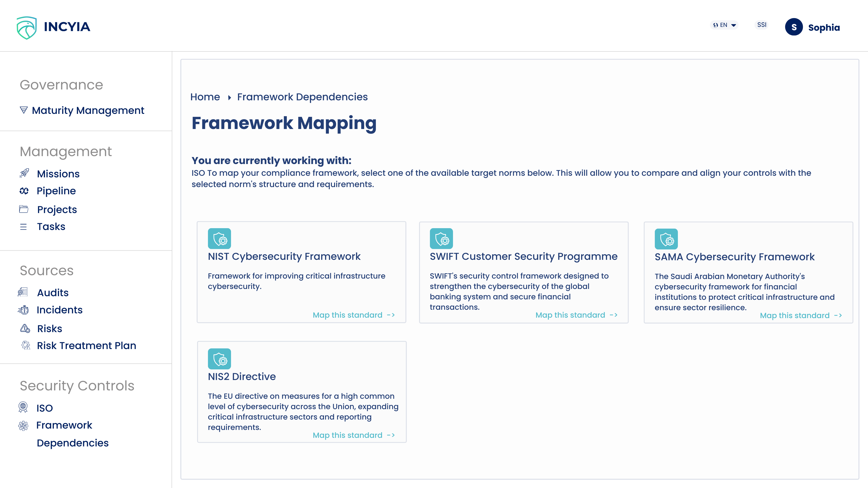Click the Incidents stopwatch icon
The width and height of the screenshot is (868, 488).
[24, 310]
